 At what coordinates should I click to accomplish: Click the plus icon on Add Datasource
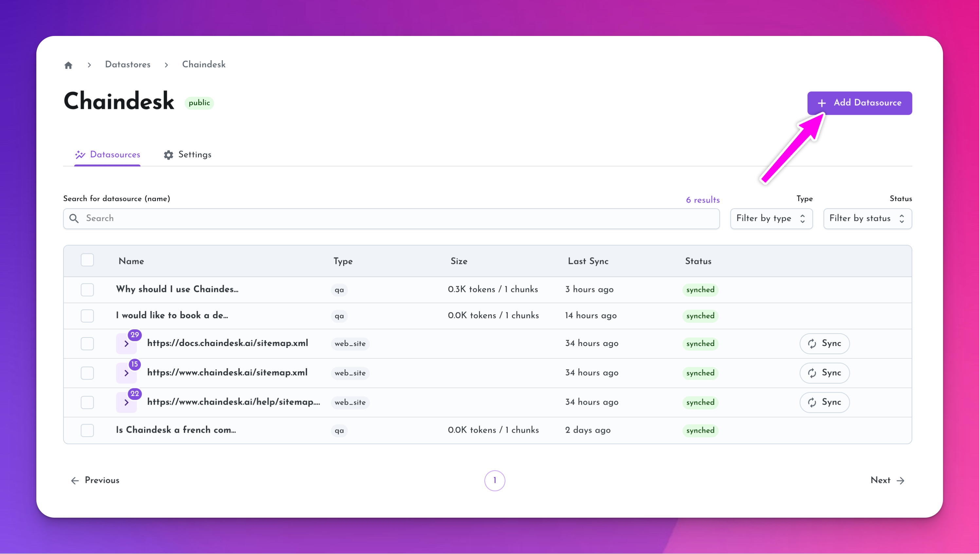(822, 103)
